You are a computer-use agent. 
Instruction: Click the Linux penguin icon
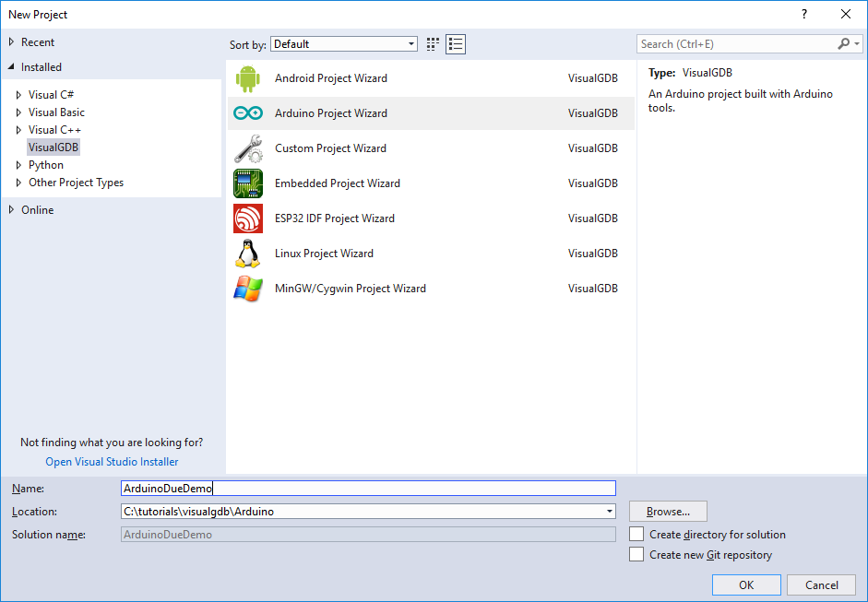(x=247, y=254)
